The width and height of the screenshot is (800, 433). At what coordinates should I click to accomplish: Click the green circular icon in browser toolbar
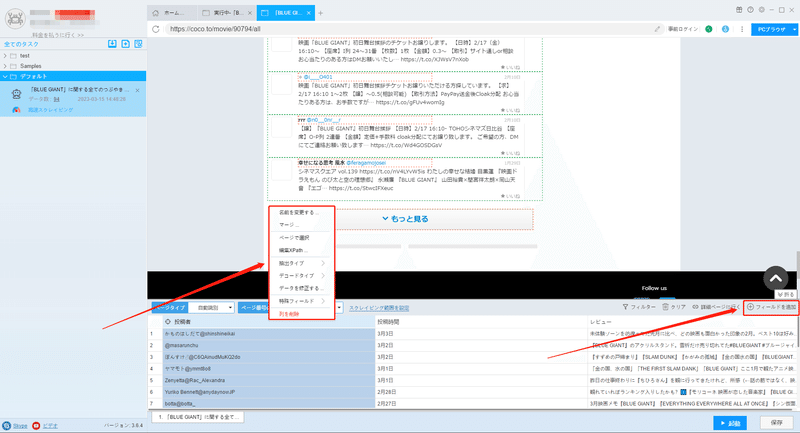click(x=709, y=29)
